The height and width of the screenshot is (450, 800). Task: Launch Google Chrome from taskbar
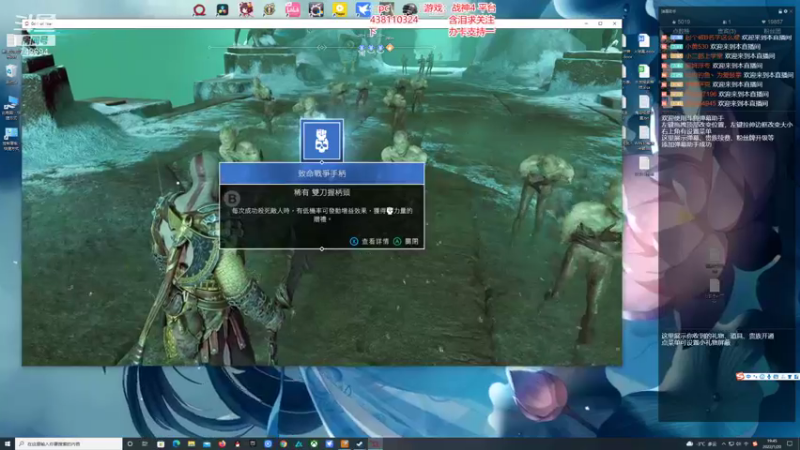(283, 444)
